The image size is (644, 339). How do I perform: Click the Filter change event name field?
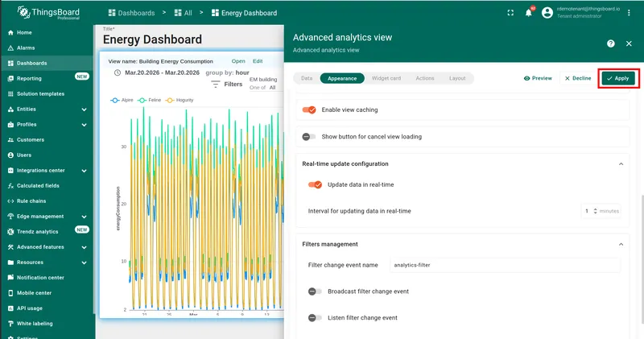(x=505, y=265)
